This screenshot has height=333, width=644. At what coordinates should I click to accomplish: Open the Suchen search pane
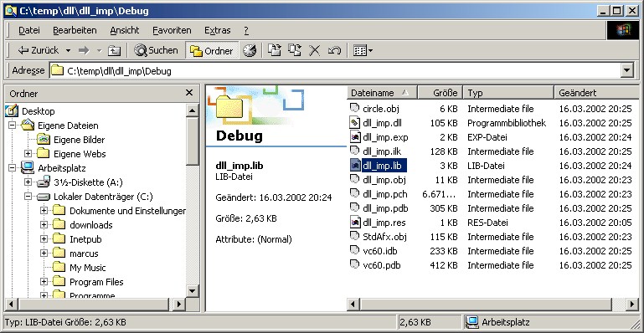pos(156,50)
